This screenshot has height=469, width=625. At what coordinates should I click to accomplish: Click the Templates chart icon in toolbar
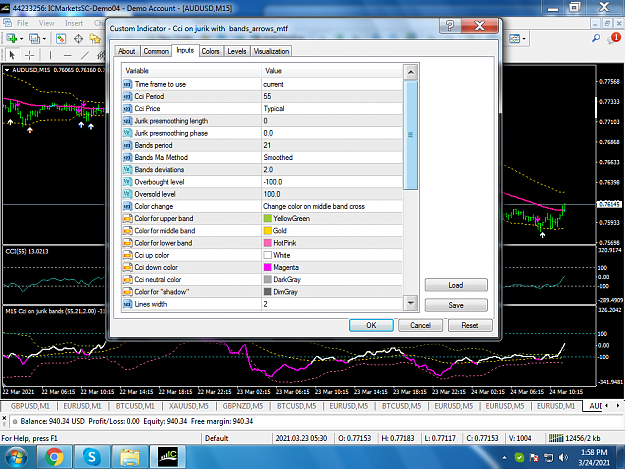click(515, 39)
